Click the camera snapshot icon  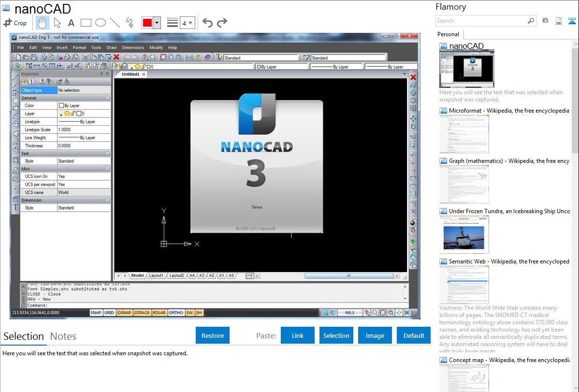[545, 21]
